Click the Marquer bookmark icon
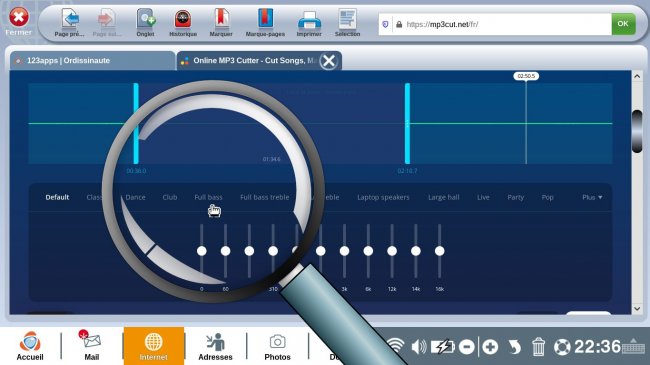 click(221, 19)
